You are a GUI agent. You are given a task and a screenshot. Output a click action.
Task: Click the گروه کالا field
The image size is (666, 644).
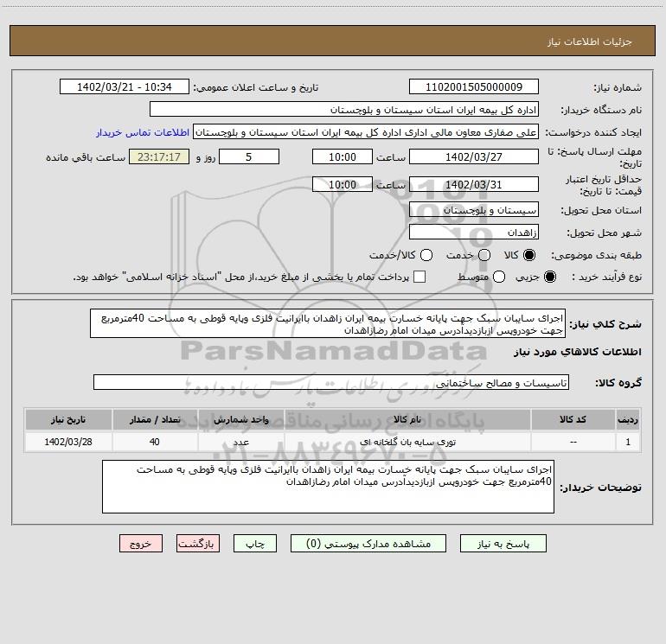[331, 382]
